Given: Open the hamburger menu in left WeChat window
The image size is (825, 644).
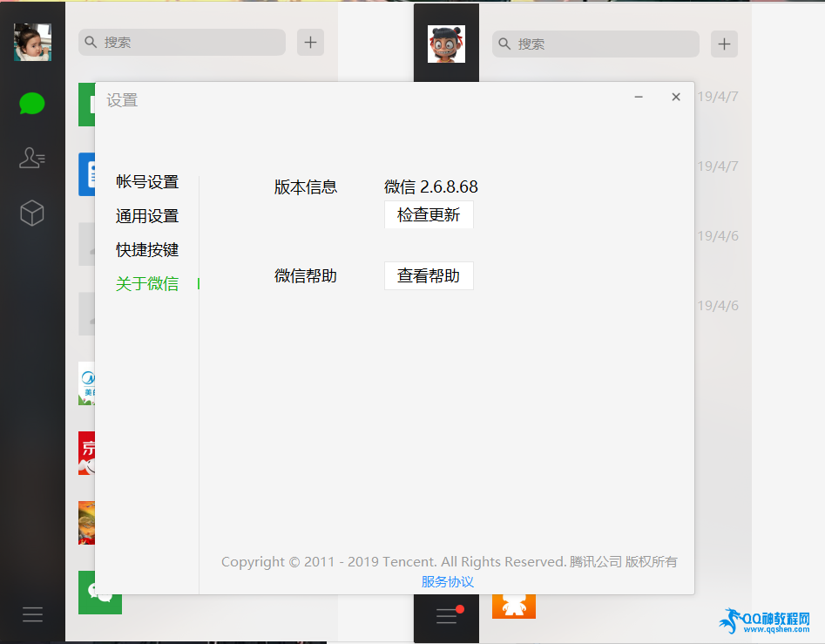Looking at the screenshot, I should (x=32, y=614).
